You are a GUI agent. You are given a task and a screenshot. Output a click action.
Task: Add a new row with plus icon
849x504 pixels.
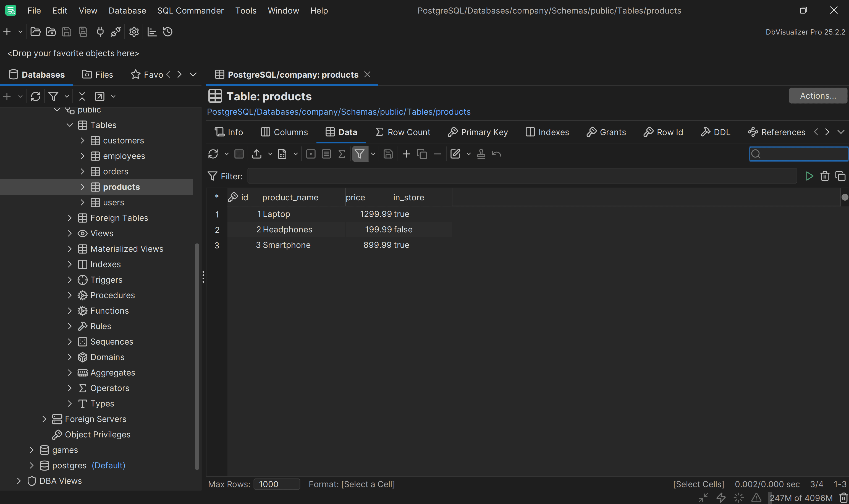tap(406, 154)
